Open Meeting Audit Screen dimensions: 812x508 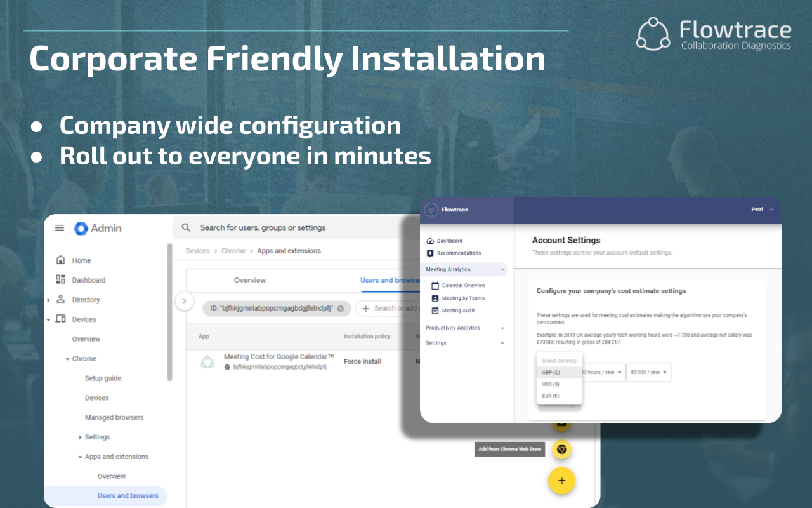(x=458, y=311)
